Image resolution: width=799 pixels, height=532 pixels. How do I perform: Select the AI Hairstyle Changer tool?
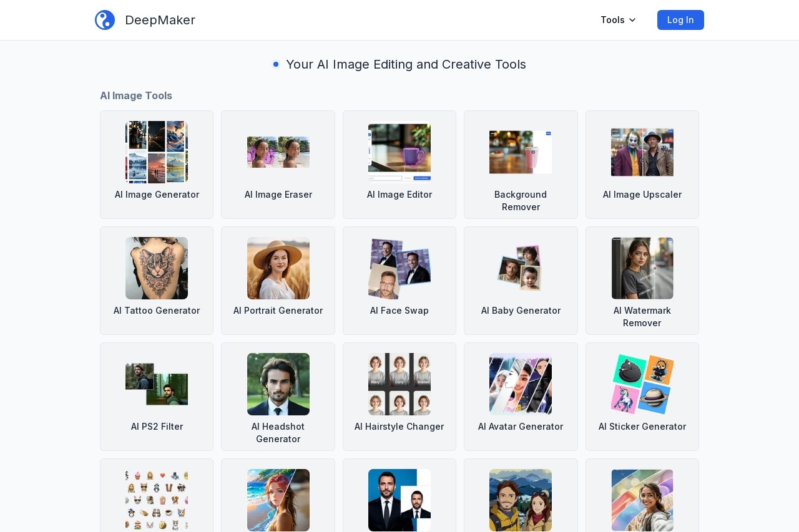(399, 397)
